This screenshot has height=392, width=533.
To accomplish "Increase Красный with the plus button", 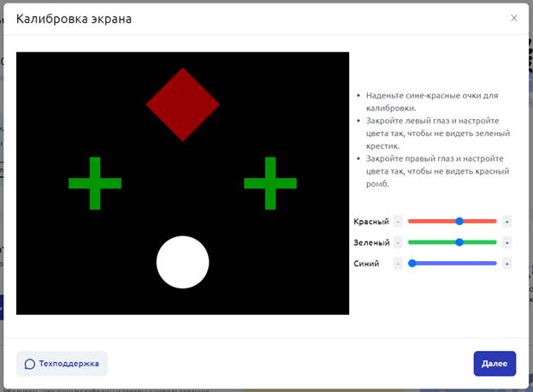I will click(506, 221).
